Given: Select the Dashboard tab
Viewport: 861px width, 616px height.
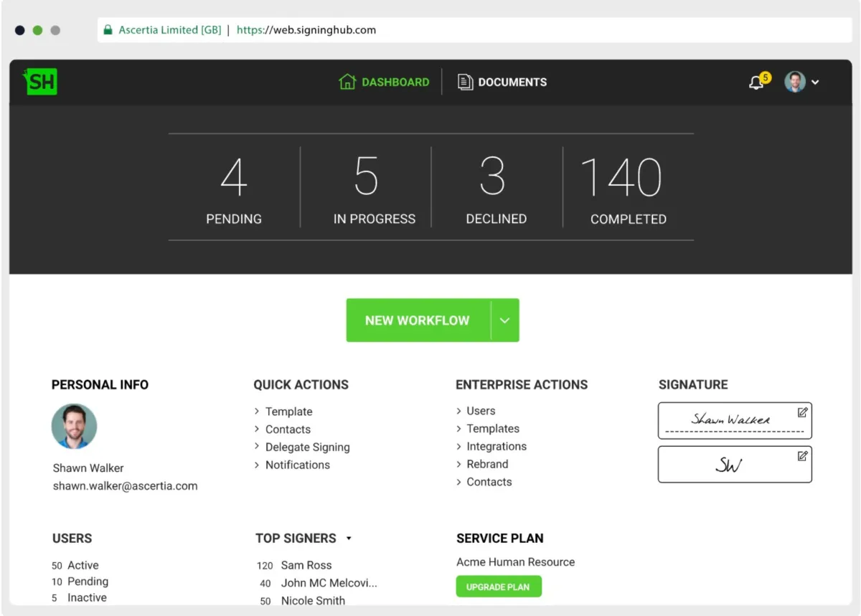Looking at the screenshot, I should click(395, 82).
